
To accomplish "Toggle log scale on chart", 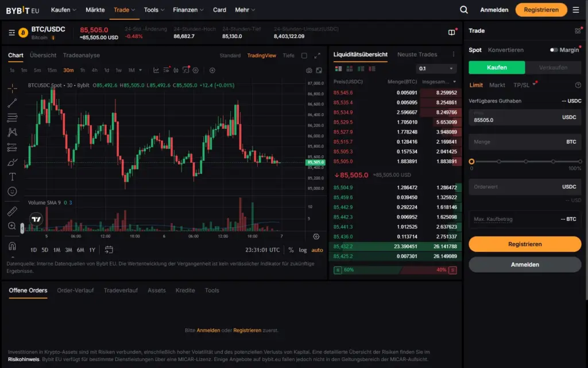I will pyautogui.click(x=303, y=250).
